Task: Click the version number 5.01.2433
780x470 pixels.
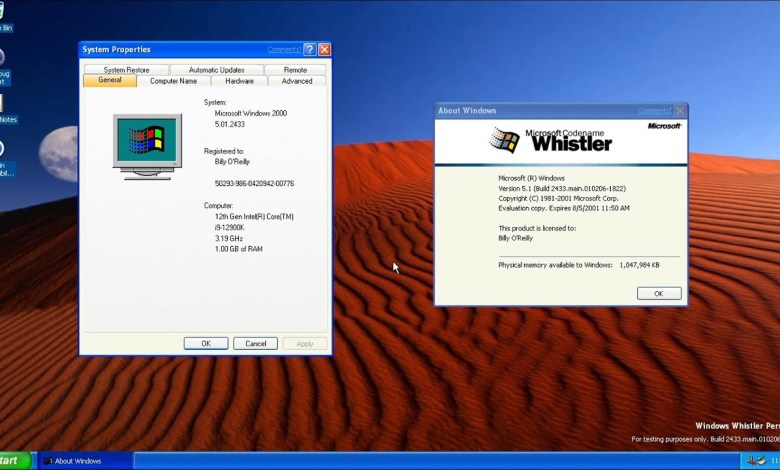Action: [x=229, y=124]
